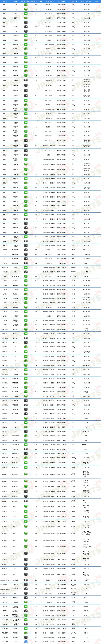Image resolution: width=101 pixels, height=644 pixels.
Task: Click the diesel ON icon in Lancia Musa 188 B2.000 row
Action: [x=26, y=342]
